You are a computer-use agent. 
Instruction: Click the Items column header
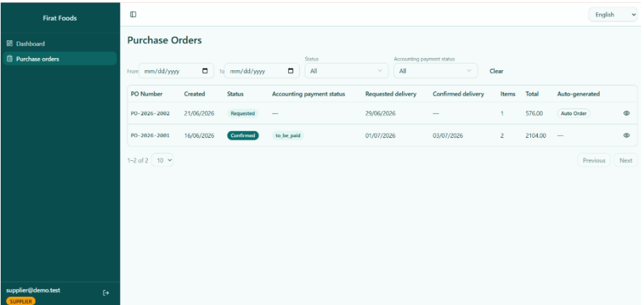pyautogui.click(x=508, y=93)
